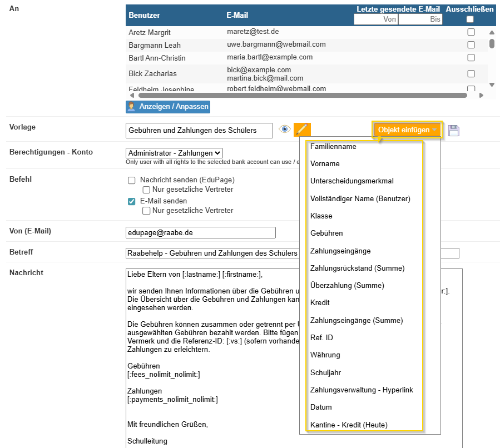This screenshot has height=448, width=500.
Task: Select Schuljahr menu entry
Action: [x=325, y=373]
